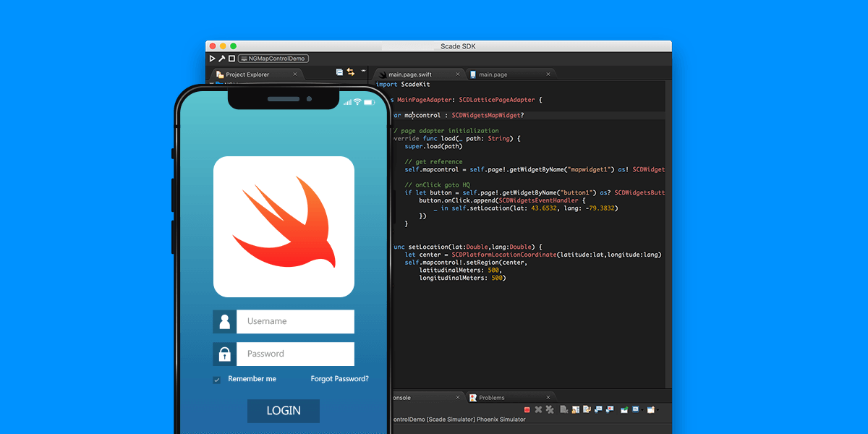Toggle show console on standard error
The width and height of the screenshot is (868, 434).
coord(610,409)
